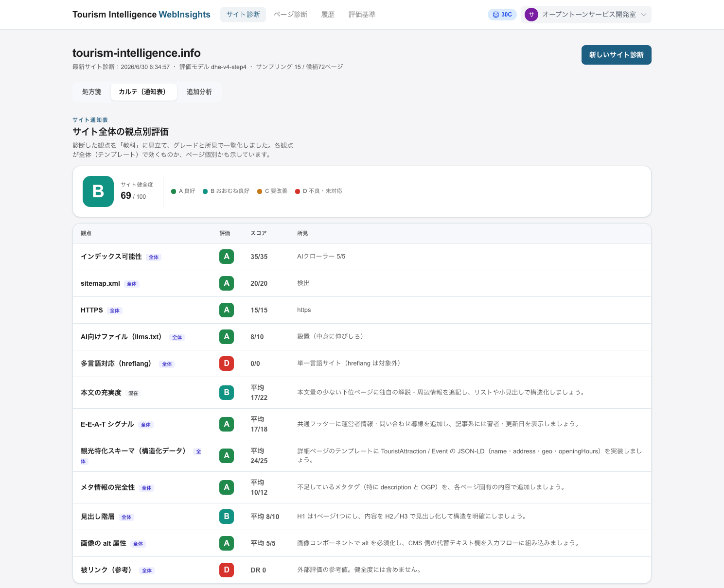This screenshot has height=588, width=724.
Task: Click the AIクローラー 5/5 finding text
Action: click(x=321, y=257)
